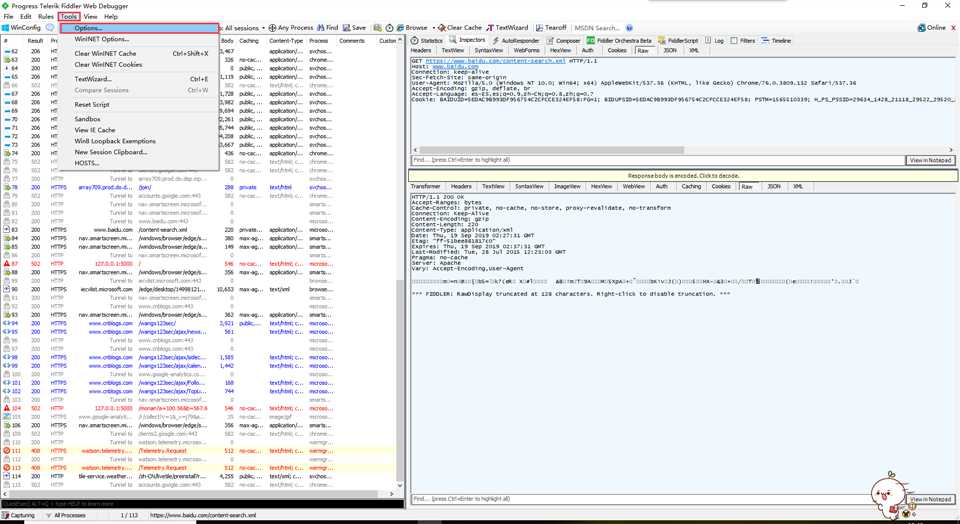This screenshot has width=960, height=524.
Task: Switch to the Inspectors tab
Action: tap(467, 40)
